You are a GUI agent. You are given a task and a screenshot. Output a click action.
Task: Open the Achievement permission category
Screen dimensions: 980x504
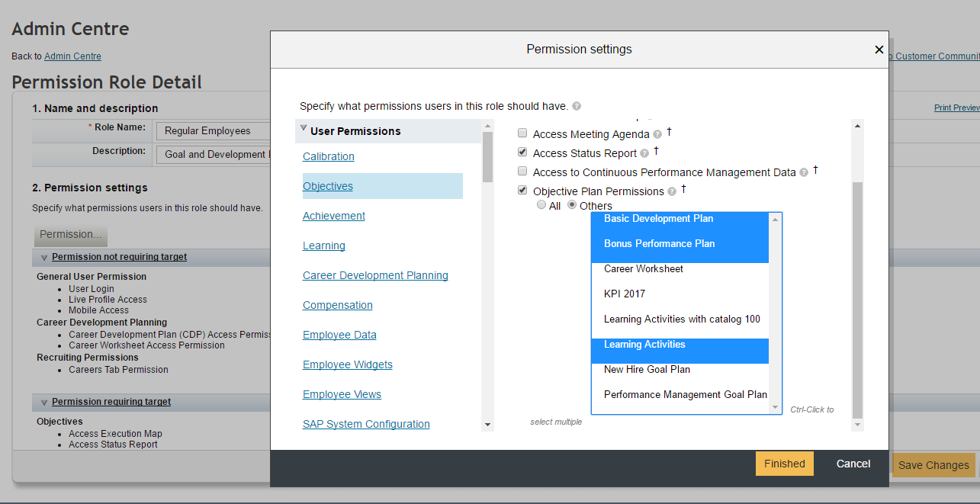pos(334,216)
